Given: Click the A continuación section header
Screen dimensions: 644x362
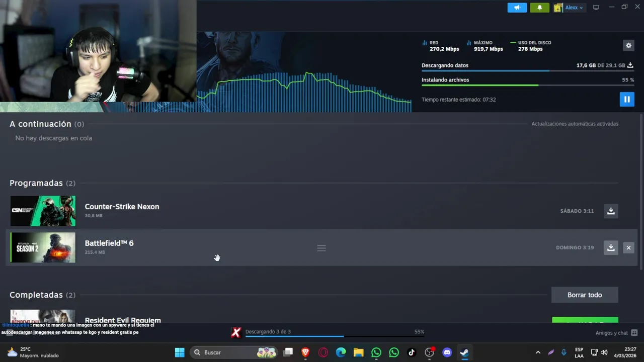Looking at the screenshot, I should pos(47,124).
